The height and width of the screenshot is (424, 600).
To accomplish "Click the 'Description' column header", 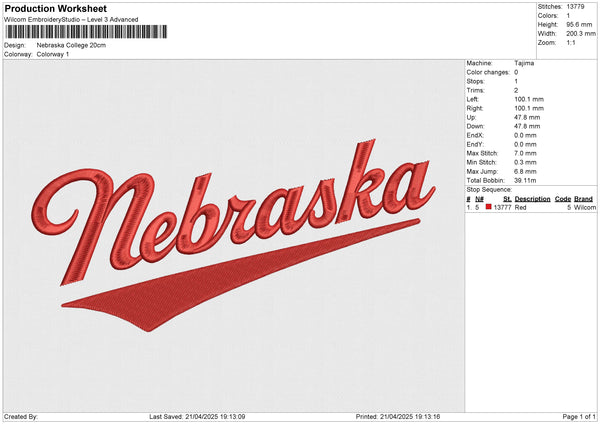I will point(532,199).
